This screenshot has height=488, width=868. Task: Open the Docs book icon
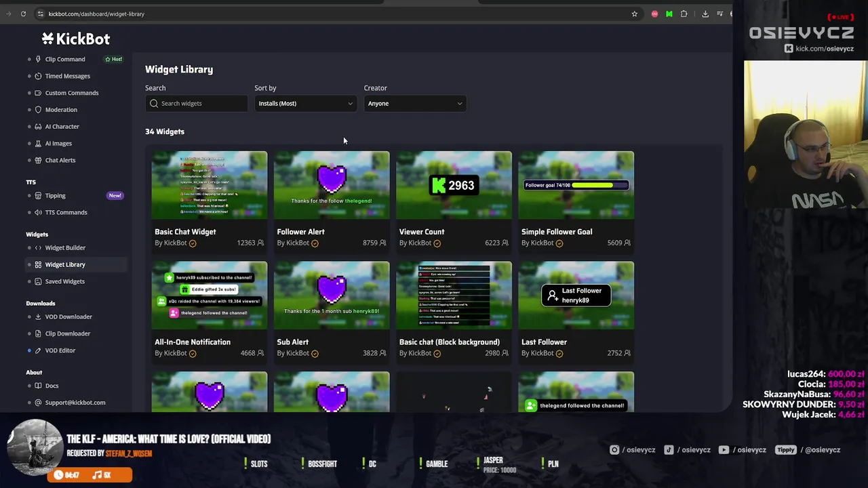click(x=38, y=386)
